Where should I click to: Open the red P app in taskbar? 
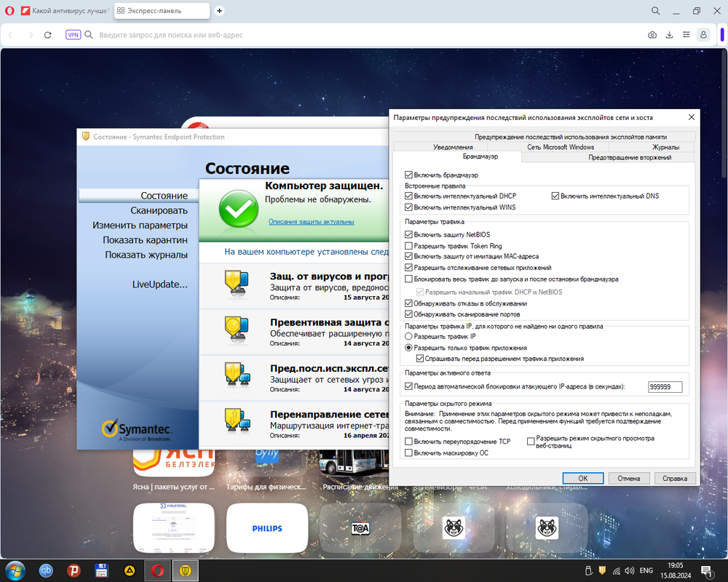[x=74, y=570]
